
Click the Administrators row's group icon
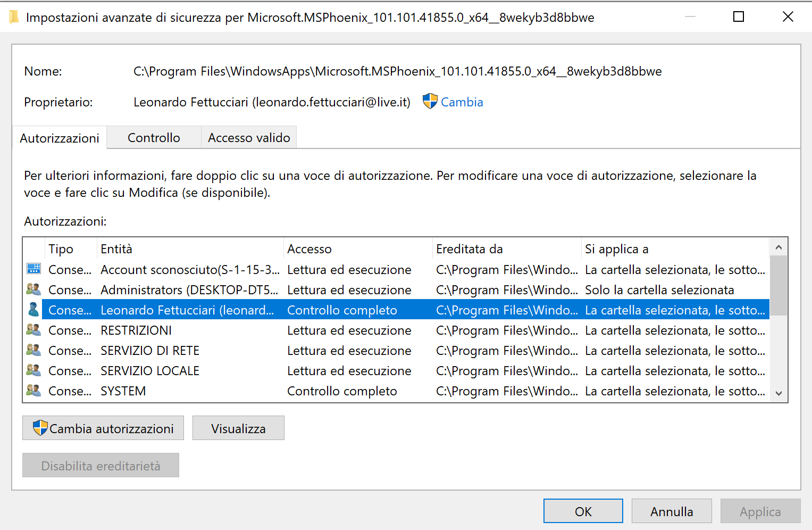click(34, 289)
